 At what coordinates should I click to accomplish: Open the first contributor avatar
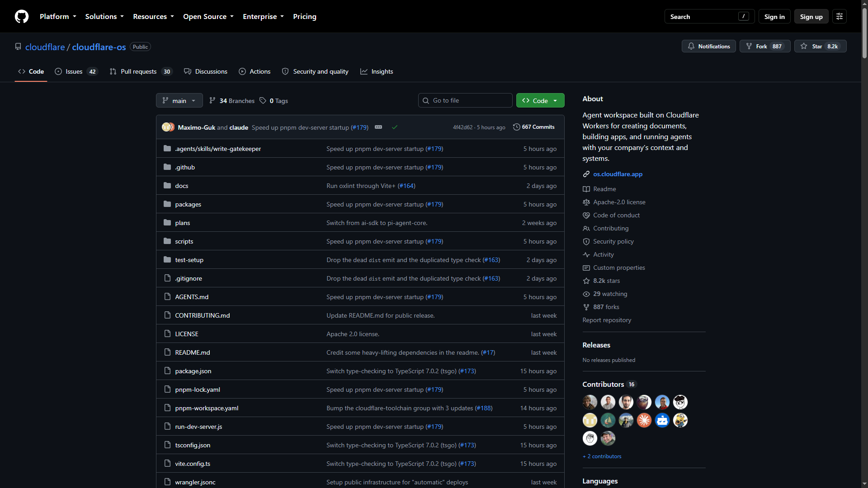590,402
